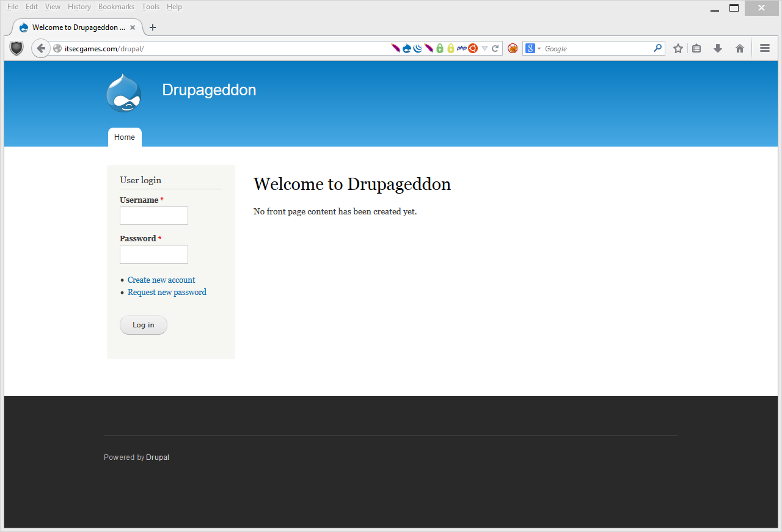
Task: Open the Tools menu
Action: 150,7
